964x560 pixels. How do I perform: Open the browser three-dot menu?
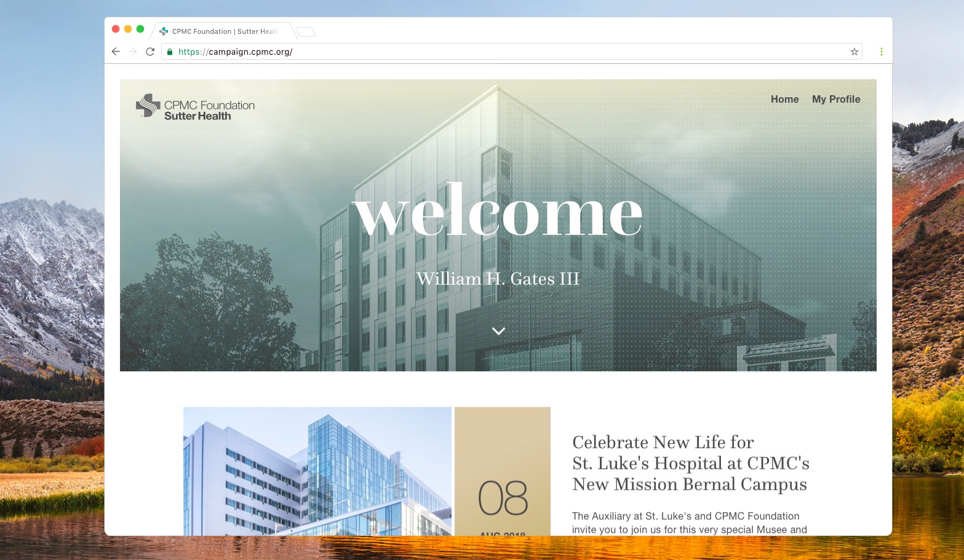[882, 52]
